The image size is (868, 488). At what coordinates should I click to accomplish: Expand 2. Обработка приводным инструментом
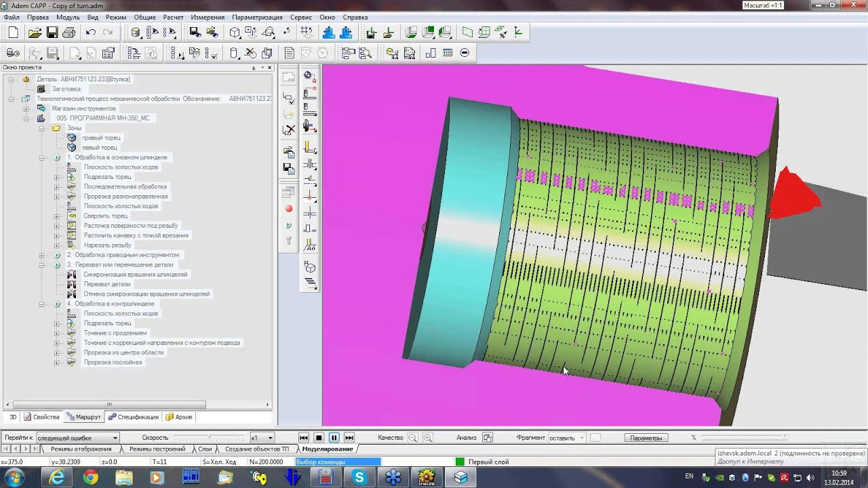41,255
